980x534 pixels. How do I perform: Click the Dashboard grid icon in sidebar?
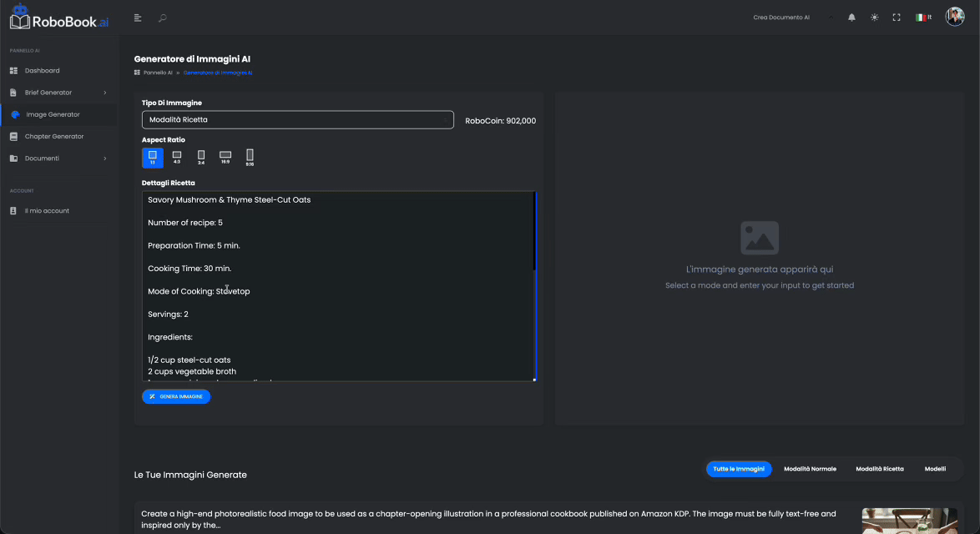13,71
